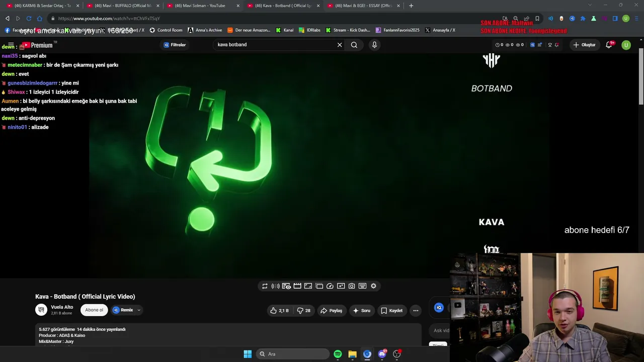The height and width of the screenshot is (362, 644).
Task: Open the Oluştur create menu
Action: tap(584, 45)
